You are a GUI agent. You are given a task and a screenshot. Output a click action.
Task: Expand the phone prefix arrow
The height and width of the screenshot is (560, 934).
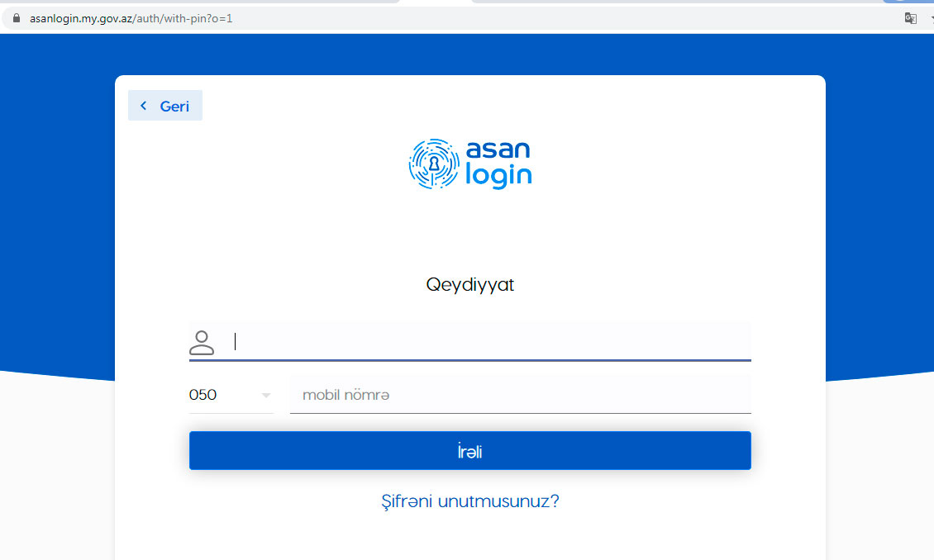[266, 396]
